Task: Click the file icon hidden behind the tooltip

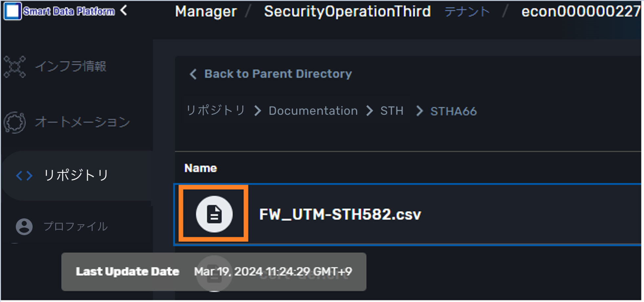Action: pos(214,274)
